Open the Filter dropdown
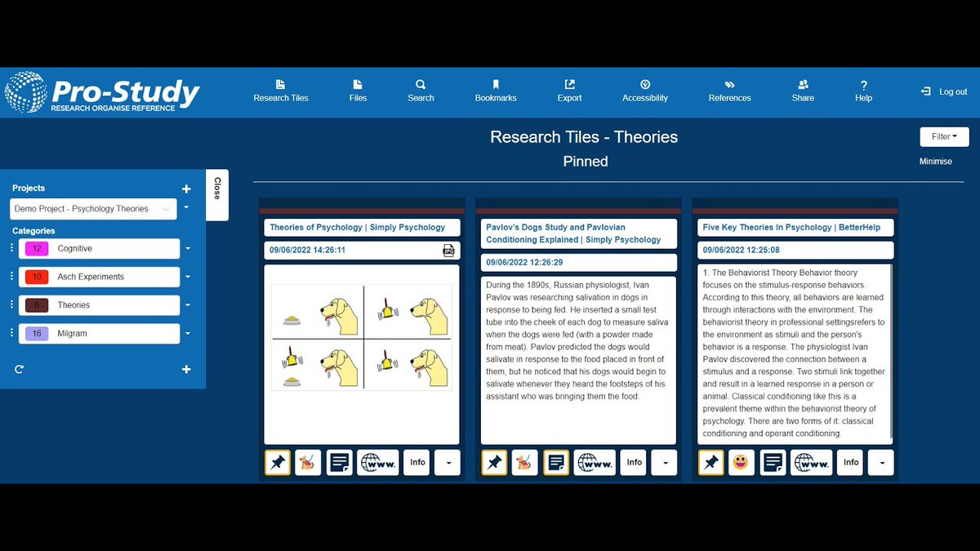The height and width of the screenshot is (551, 980). [944, 136]
